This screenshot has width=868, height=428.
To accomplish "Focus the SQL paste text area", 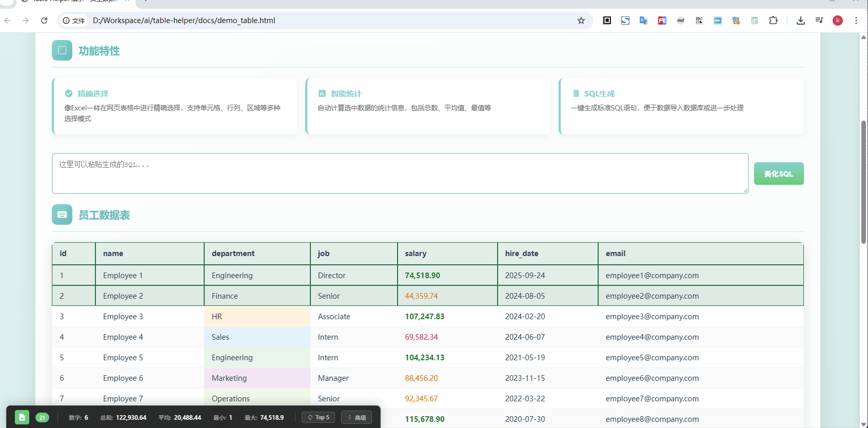I will point(400,173).
